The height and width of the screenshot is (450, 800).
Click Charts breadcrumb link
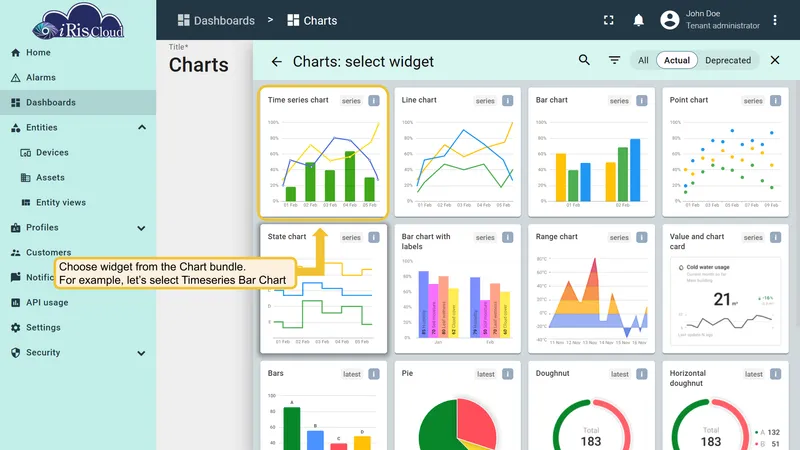(x=312, y=20)
